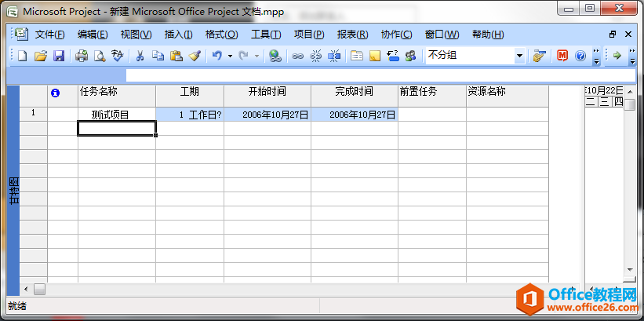Click the start date 2006年10月27日 cell
The height and width of the screenshot is (321, 644).
click(x=267, y=115)
